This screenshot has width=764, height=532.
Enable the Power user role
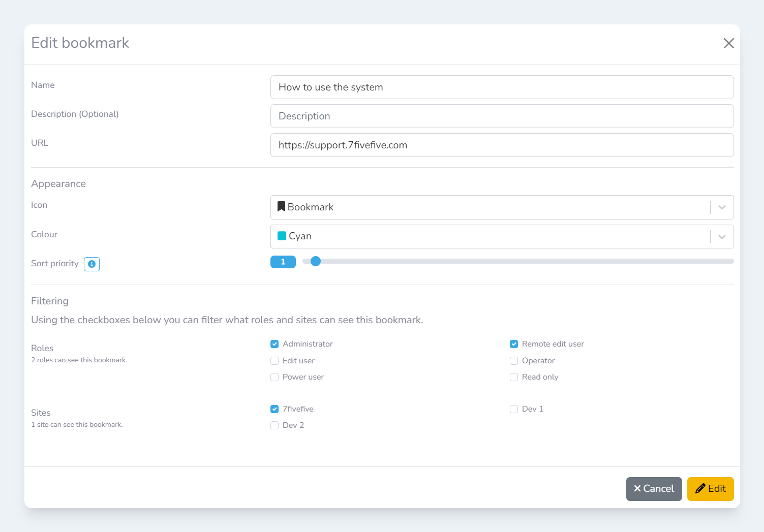click(274, 377)
